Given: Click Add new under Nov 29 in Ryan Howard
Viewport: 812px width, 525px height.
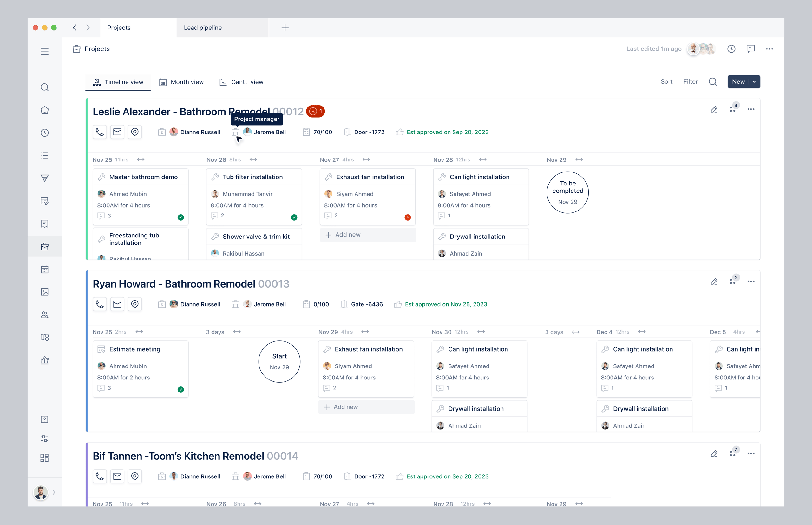Looking at the screenshot, I should click(366, 407).
